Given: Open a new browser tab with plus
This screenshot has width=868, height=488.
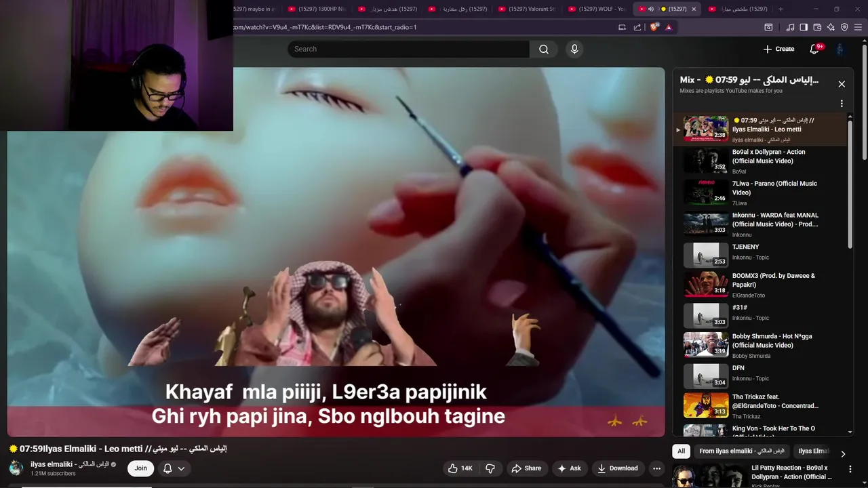Looking at the screenshot, I should (781, 9).
